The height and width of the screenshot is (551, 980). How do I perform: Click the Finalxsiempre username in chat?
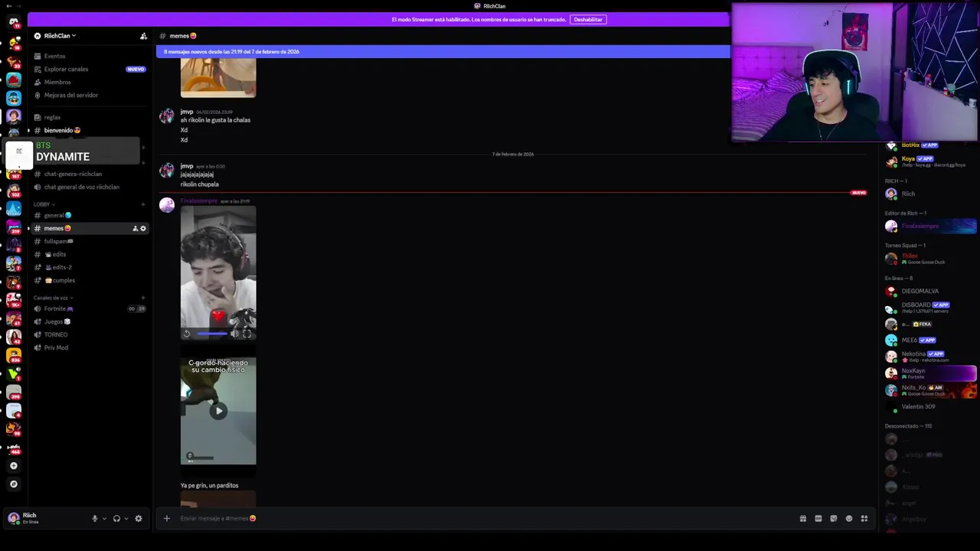(198, 201)
